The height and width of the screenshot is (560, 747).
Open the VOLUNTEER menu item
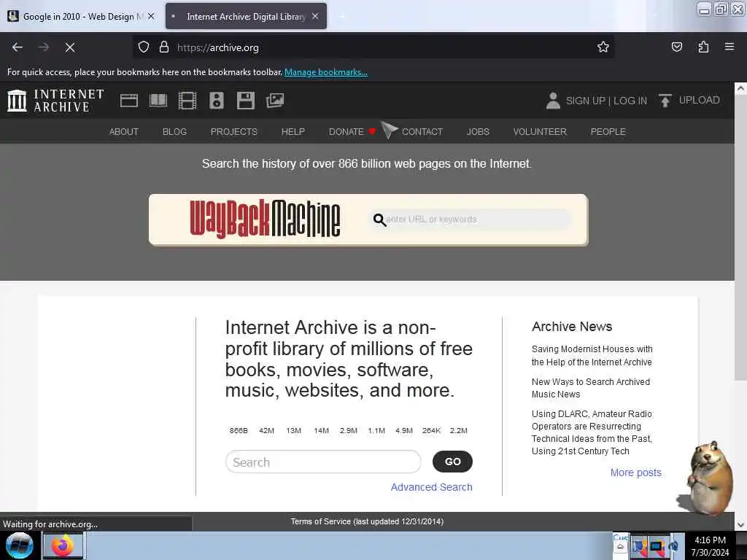[540, 131]
